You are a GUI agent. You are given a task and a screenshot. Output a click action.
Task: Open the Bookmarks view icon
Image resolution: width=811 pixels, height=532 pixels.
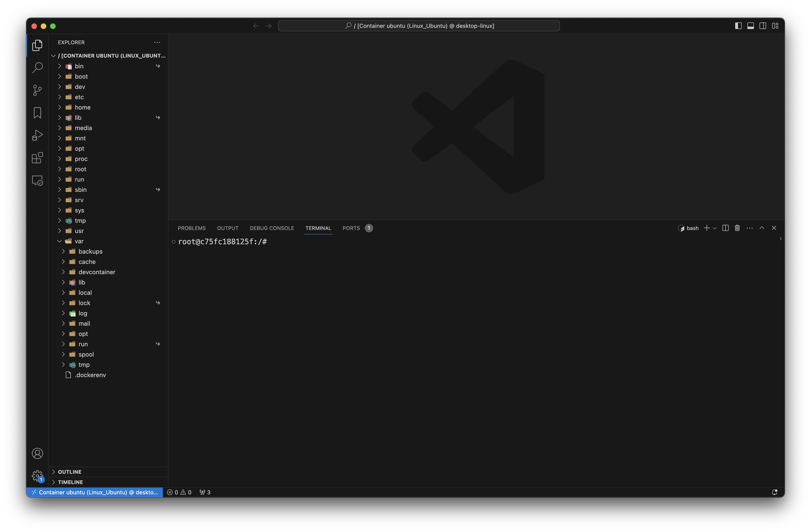coord(37,113)
